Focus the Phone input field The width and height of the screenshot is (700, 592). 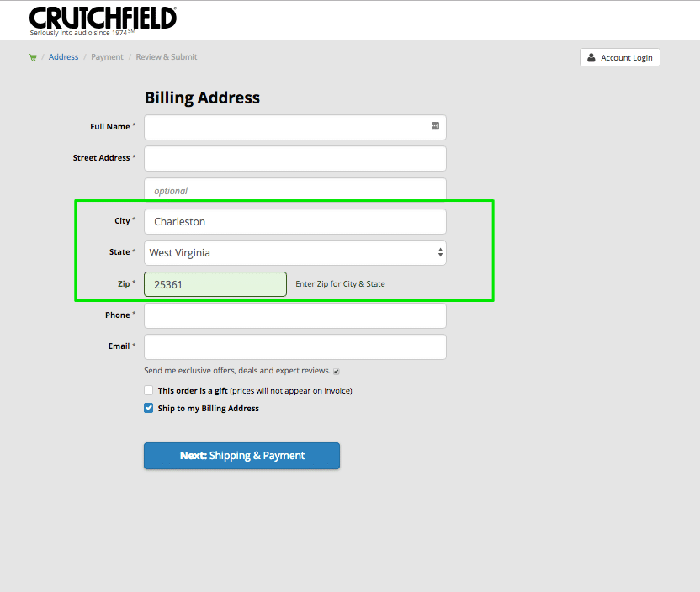click(295, 316)
